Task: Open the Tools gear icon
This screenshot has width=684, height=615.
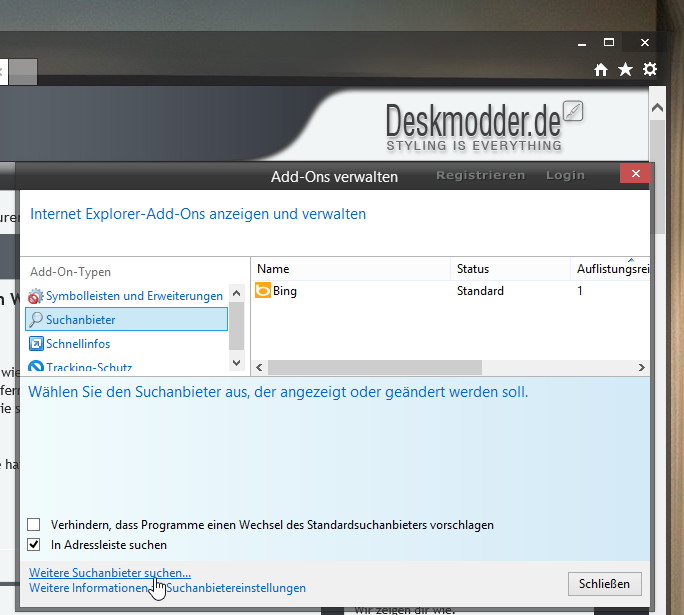Action: [650, 70]
